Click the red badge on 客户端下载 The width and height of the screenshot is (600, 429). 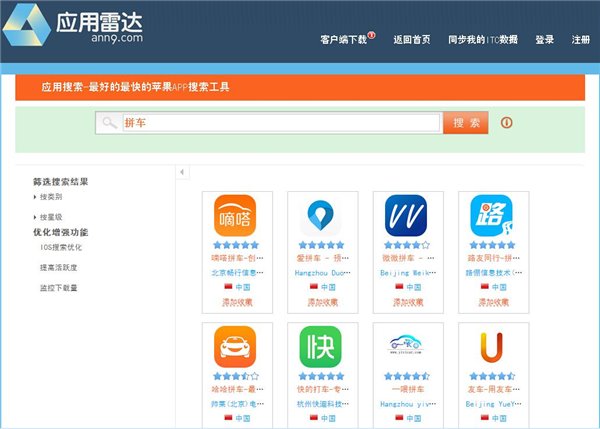(x=372, y=35)
